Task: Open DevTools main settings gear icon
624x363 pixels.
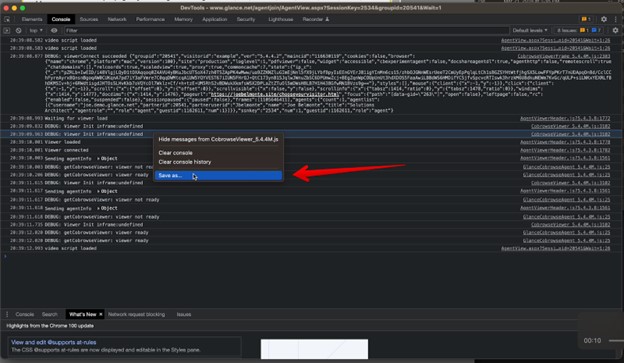Action: point(604,19)
